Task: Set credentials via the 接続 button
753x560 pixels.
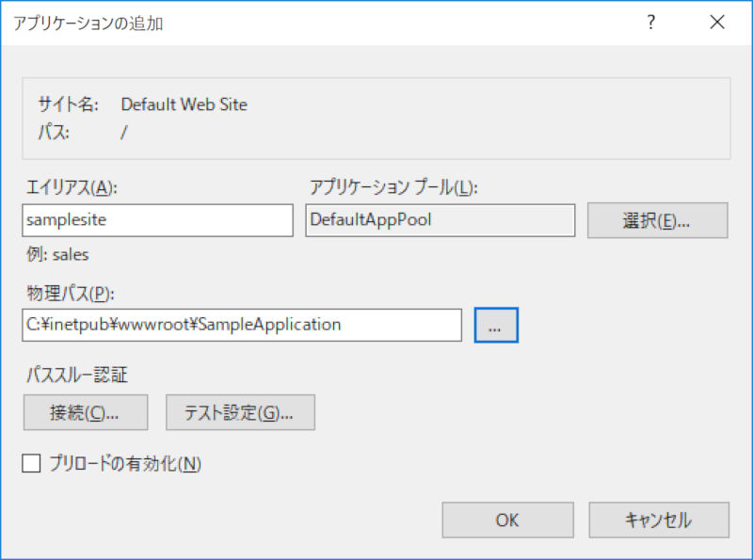Action: pyautogui.click(x=85, y=411)
